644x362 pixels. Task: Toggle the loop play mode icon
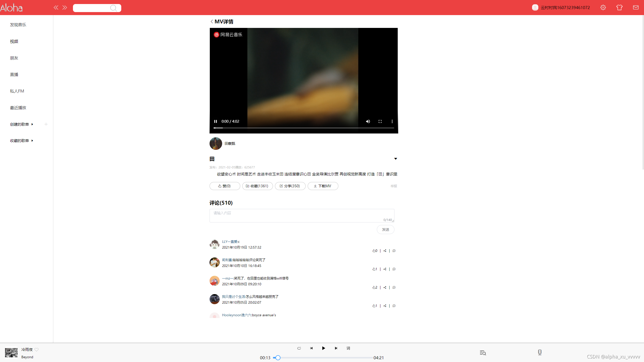pos(299,348)
